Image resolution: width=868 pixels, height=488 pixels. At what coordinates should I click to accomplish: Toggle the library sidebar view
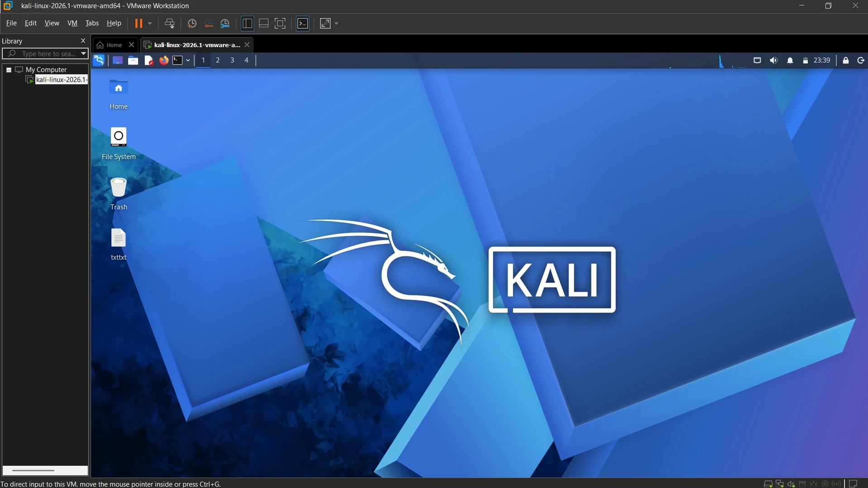247,24
